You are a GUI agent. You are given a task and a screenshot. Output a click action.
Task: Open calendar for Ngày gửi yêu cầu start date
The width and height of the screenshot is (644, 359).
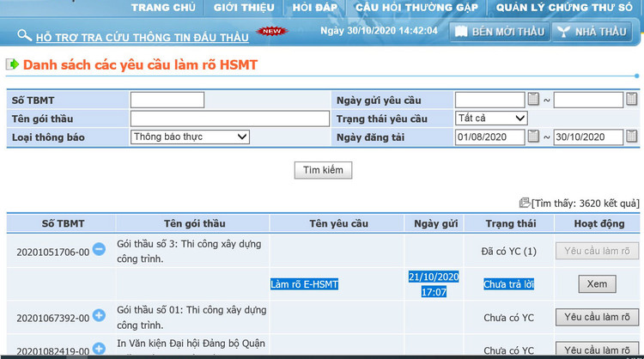point(533,99)
